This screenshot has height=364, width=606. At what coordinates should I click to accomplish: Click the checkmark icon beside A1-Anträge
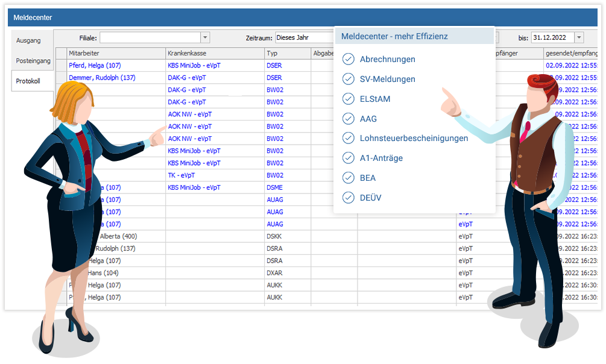348,158
